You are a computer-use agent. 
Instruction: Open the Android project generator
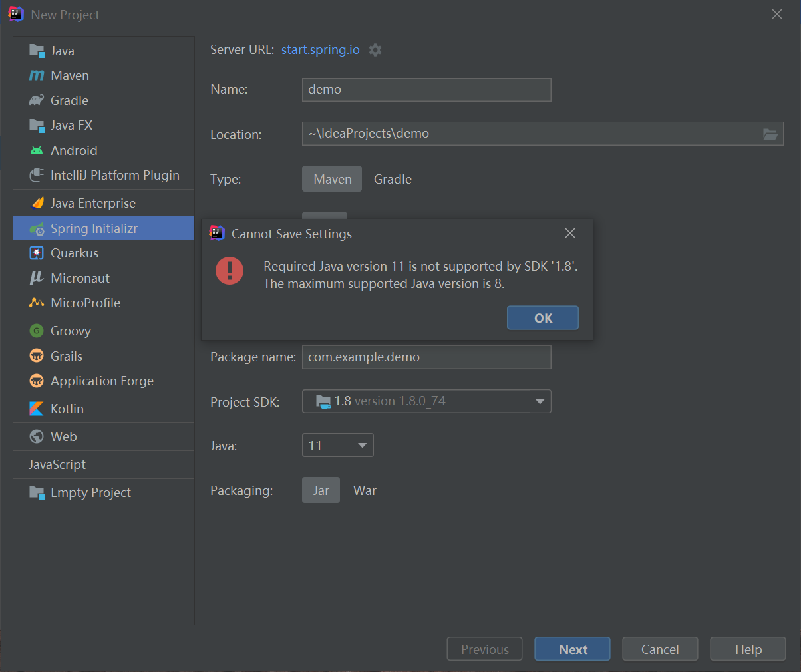tap(73, 150)
